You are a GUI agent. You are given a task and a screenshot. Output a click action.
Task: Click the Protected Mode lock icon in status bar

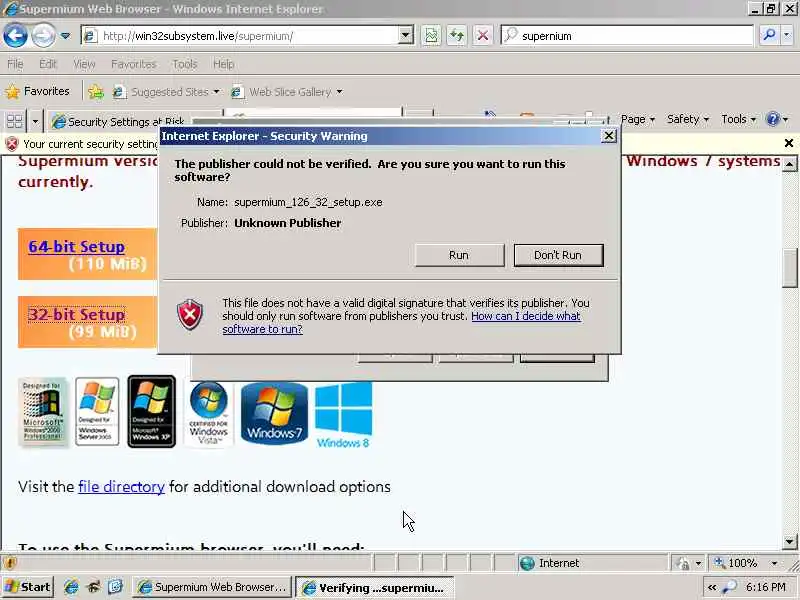pyautogui.click(x=683, y=564)
